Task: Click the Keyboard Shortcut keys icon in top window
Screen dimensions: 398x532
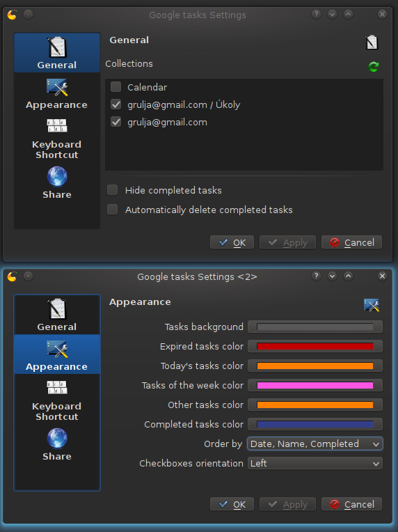Action: tap(57, 125)
